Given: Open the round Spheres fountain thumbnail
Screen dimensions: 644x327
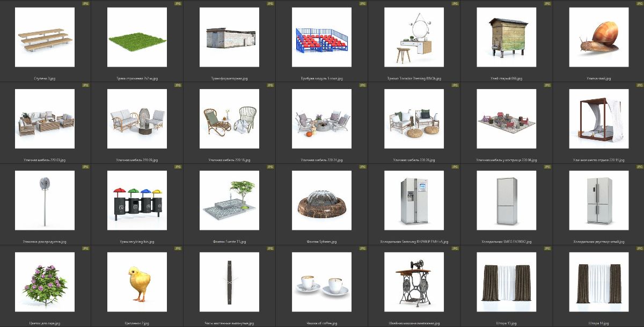Looking at the screenshot, I should point(321,201).
